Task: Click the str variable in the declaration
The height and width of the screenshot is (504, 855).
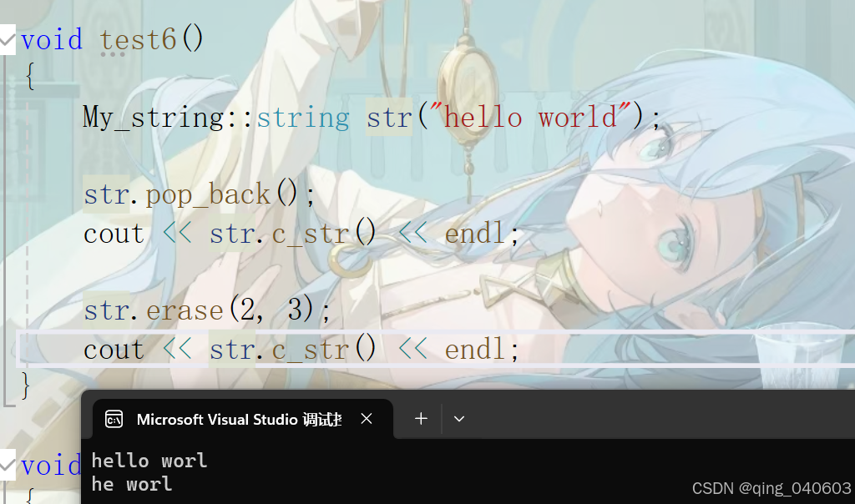Action: [389, 117]
